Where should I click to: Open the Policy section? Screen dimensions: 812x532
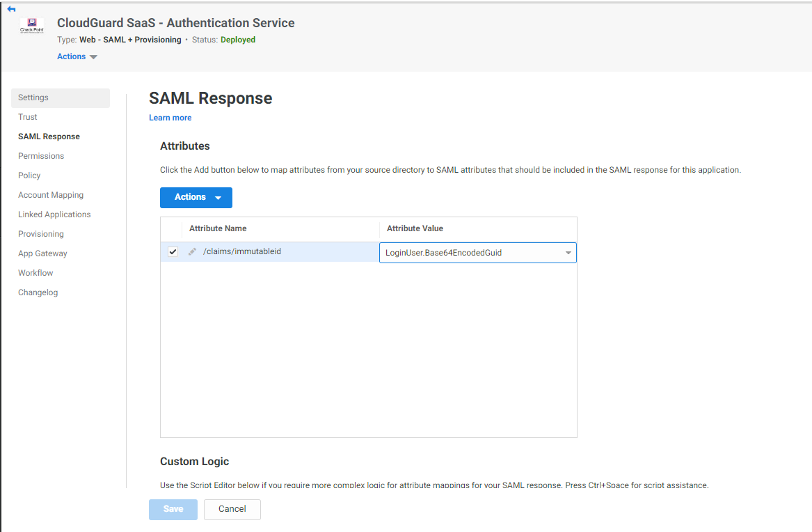point(29,175)
